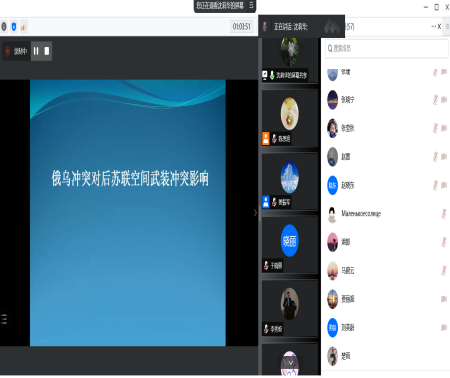Toggle camera for the child-photo-avatar member

[444, 128]
